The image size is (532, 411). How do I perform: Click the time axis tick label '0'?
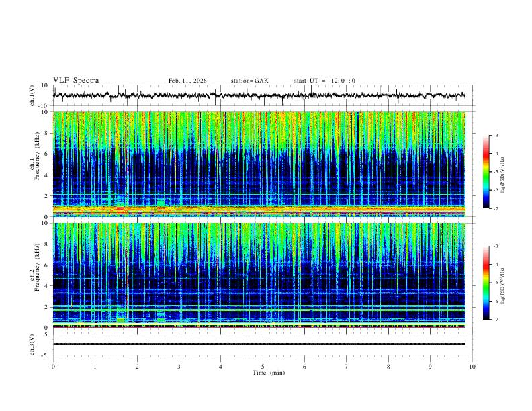(53, 367)
